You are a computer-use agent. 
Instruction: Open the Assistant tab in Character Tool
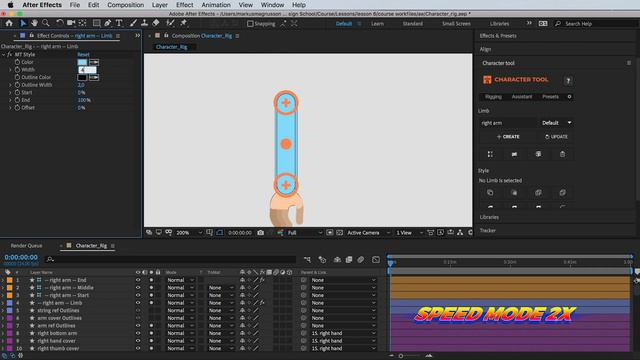pyautogui.click(x=522, y=97)
